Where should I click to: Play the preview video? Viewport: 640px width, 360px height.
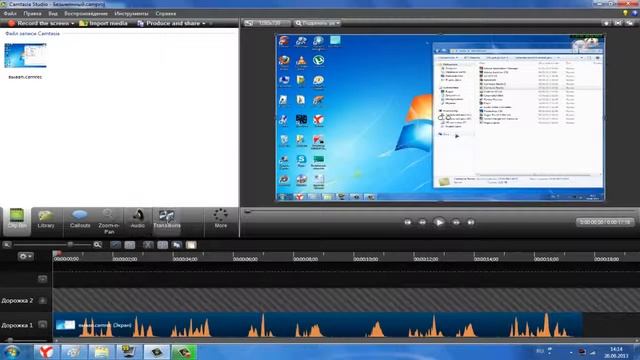pyautogui.click(x=439, y=222)
